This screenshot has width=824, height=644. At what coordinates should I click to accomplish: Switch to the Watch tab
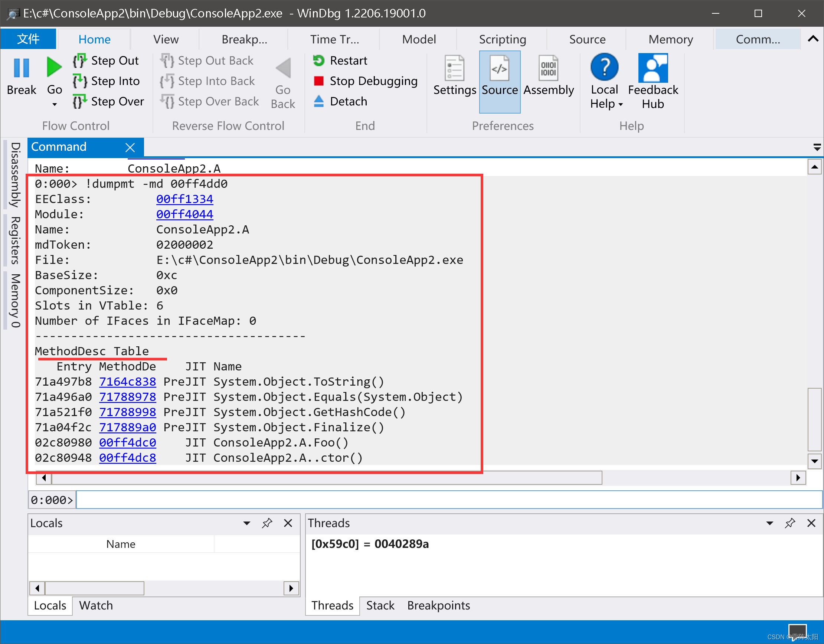(96, 605)
